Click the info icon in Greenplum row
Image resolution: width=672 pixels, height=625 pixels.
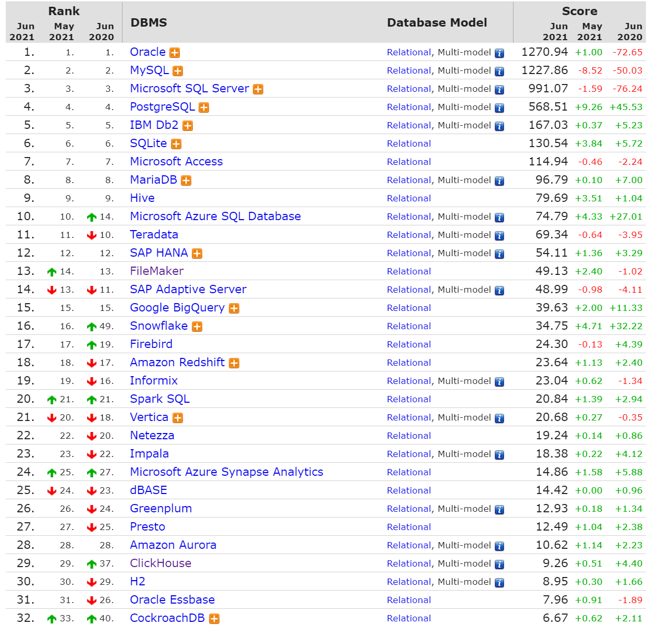tap(499, 510)
